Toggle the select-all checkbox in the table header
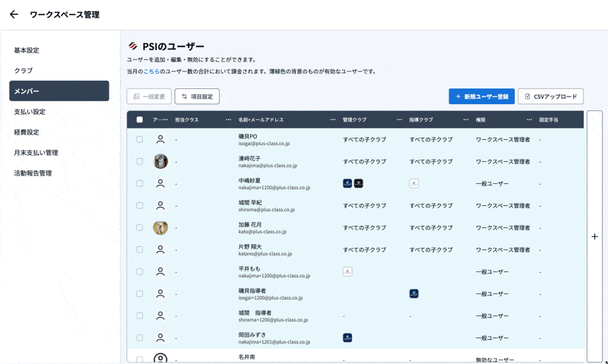Viewport: 608px width, 364px height. 140,120
